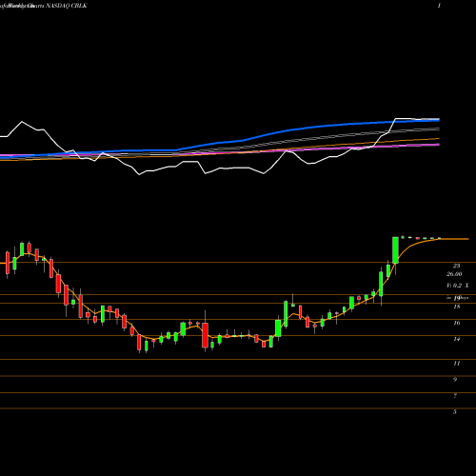476x476 pixels.
Task: Click the NASDAQ CBLK ticker title
Action: 67,6
